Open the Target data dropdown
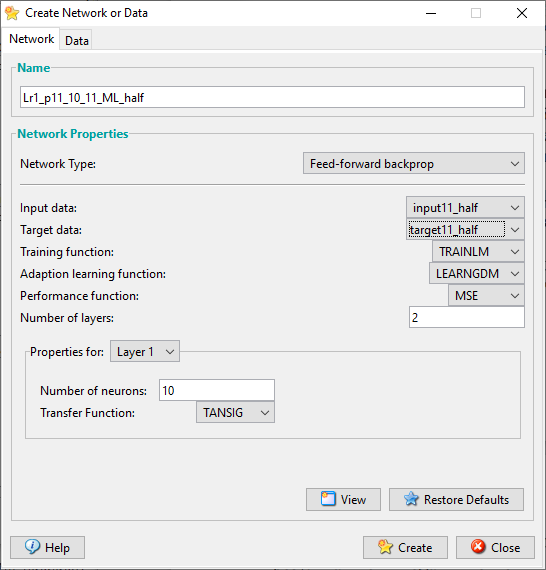The image size is (546, 570). [465, 230]
